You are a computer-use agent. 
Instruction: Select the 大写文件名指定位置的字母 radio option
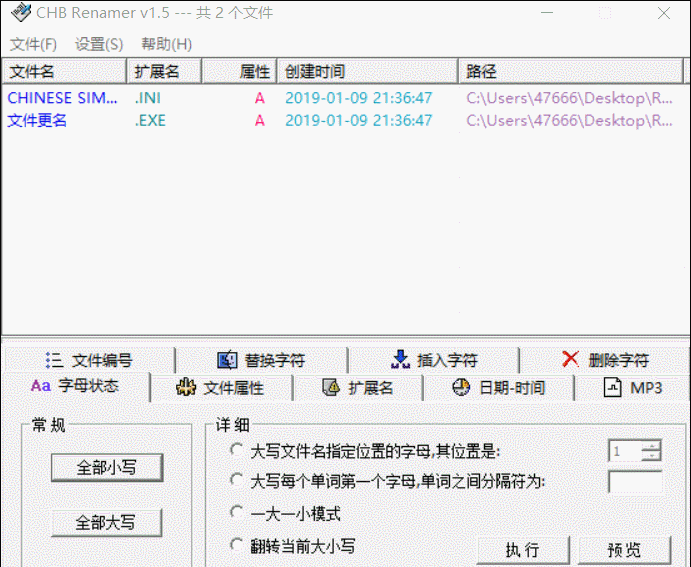tap(237, 450)
